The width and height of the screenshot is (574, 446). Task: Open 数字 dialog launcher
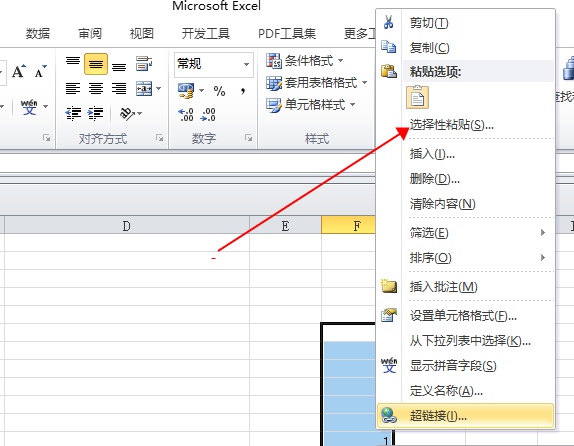click(x=249, y=138)
